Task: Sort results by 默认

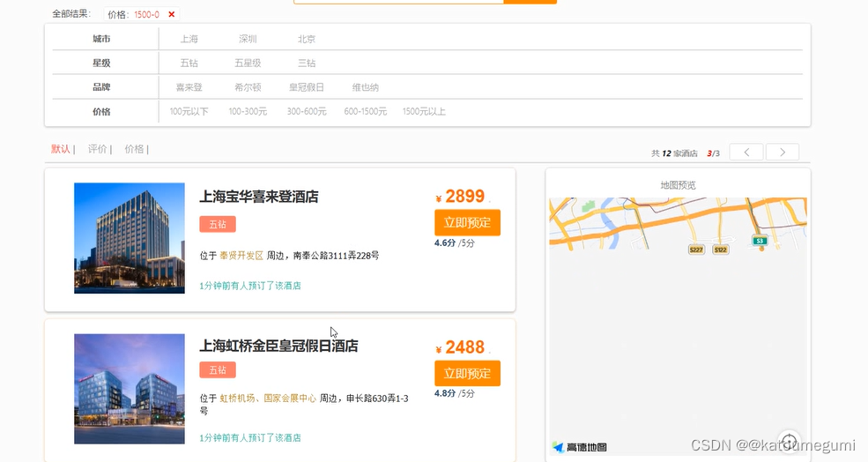Action: (60, 149)
